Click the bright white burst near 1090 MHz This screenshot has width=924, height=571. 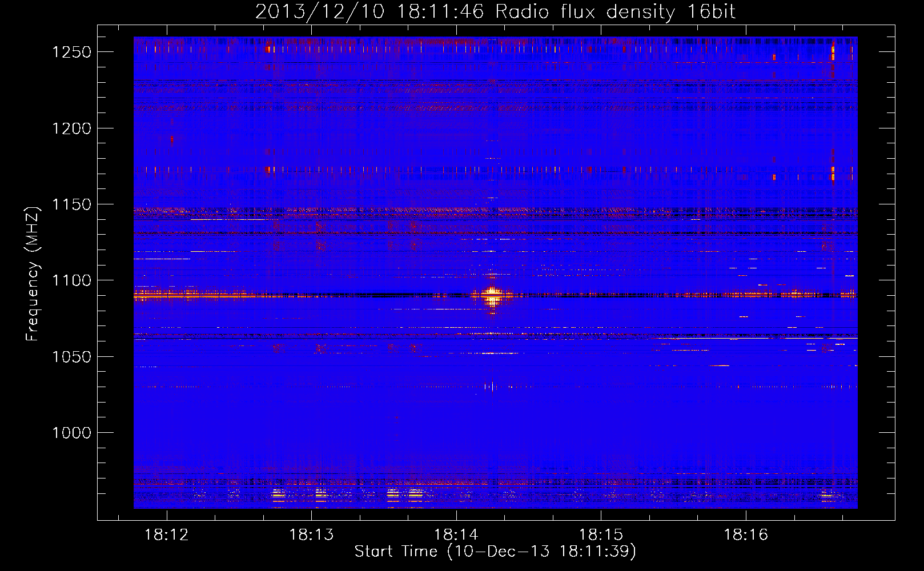pos(492,296)
